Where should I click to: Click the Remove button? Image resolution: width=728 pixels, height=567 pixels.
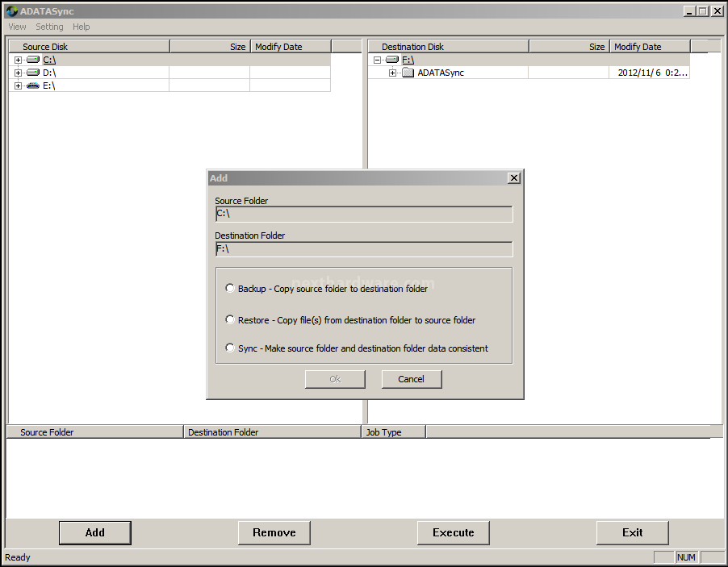click(274, 532)
